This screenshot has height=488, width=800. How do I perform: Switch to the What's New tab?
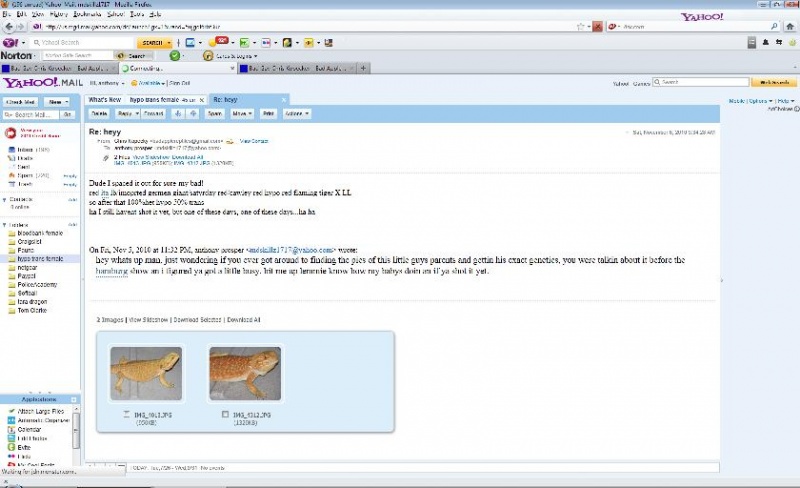click(105, 100)
